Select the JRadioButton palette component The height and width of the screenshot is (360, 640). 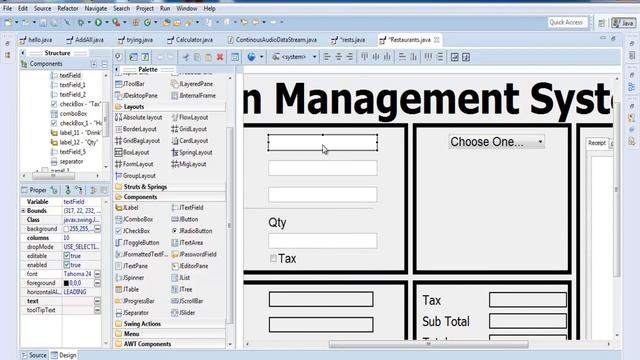[192, 231]
